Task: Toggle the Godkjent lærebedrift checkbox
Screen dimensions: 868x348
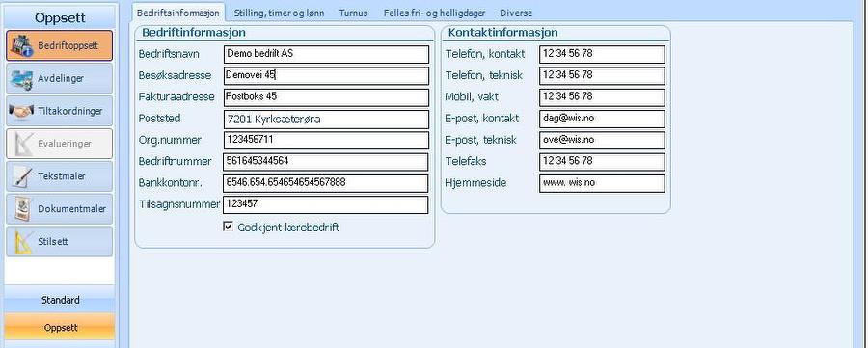Action: point(228,227)
